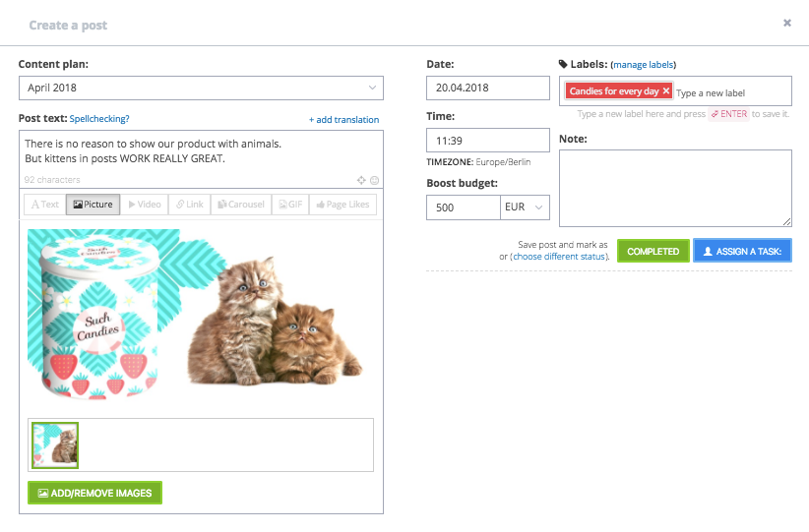Switch to GIF post type
This screenshot has height=532, width=809.
click(290, 205)
